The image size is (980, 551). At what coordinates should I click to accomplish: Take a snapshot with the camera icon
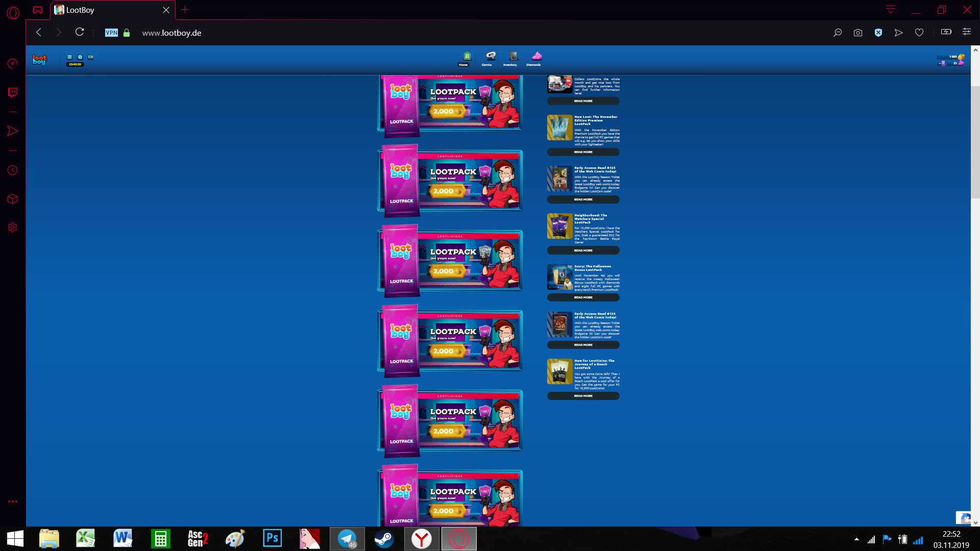858,33
